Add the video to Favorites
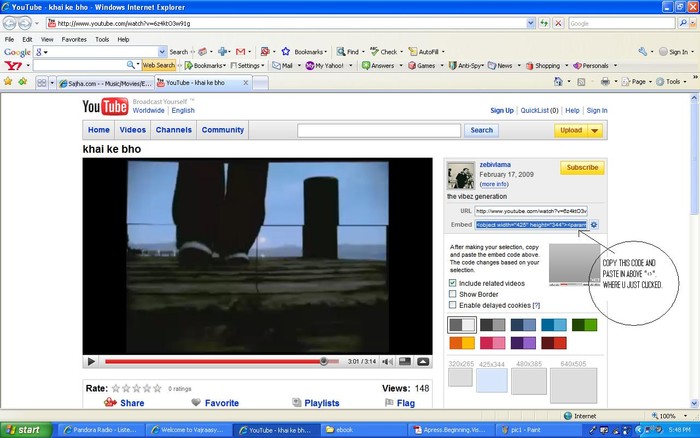The width and height of the screenshot is (700, 438). pyautogui.click(x=221, y=403)
